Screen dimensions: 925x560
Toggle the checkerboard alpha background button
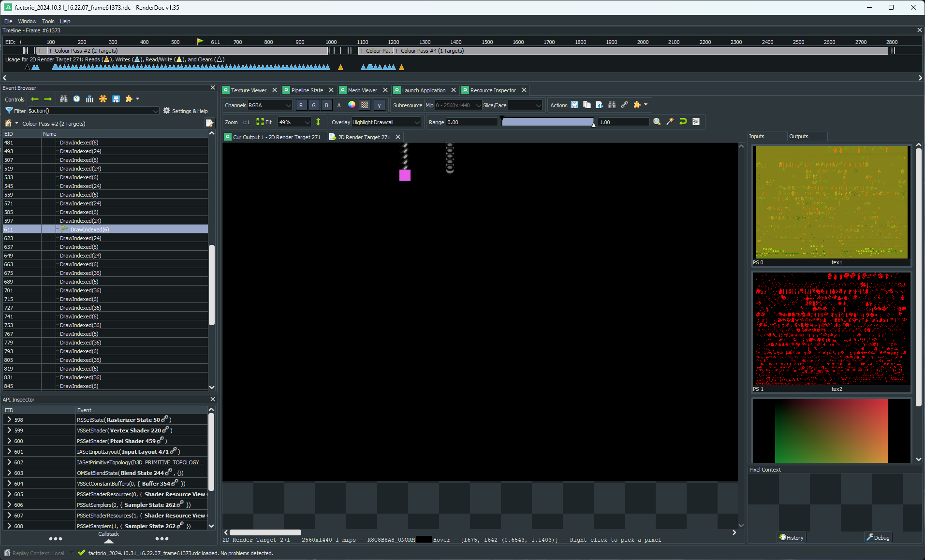[365, 105]
